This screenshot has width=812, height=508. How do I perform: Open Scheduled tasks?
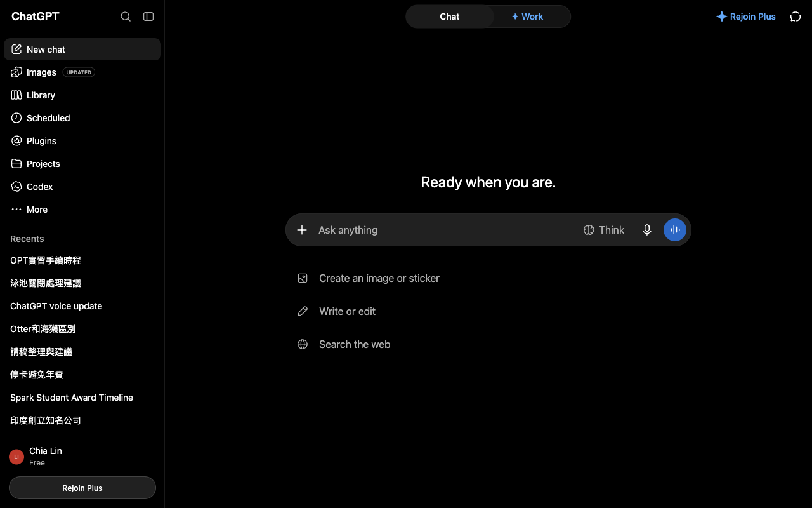pos(82,118)
